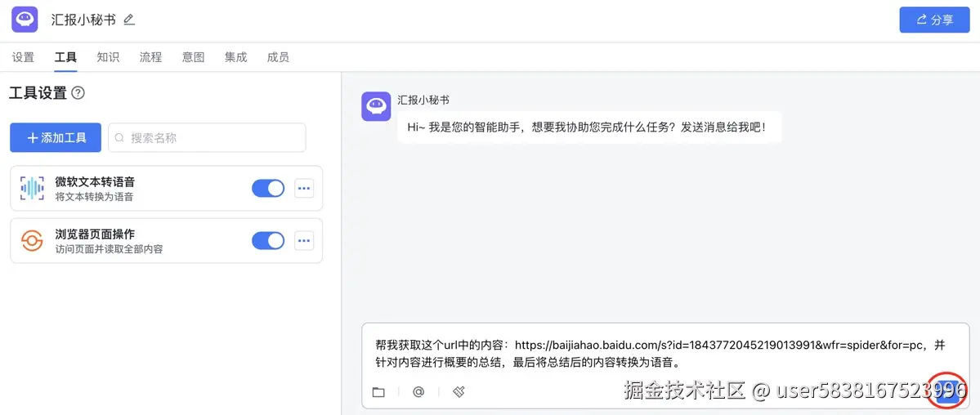Screen dimensions: 980x415
Task: Click the 搜索名称 search field
Action: [207, 137]
